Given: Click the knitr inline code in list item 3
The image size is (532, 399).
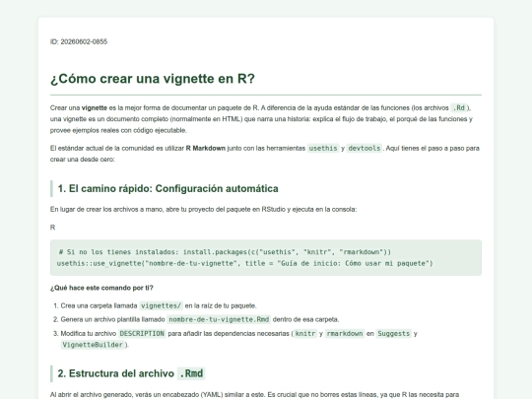Looking at the screenshot, I should 305,334.
